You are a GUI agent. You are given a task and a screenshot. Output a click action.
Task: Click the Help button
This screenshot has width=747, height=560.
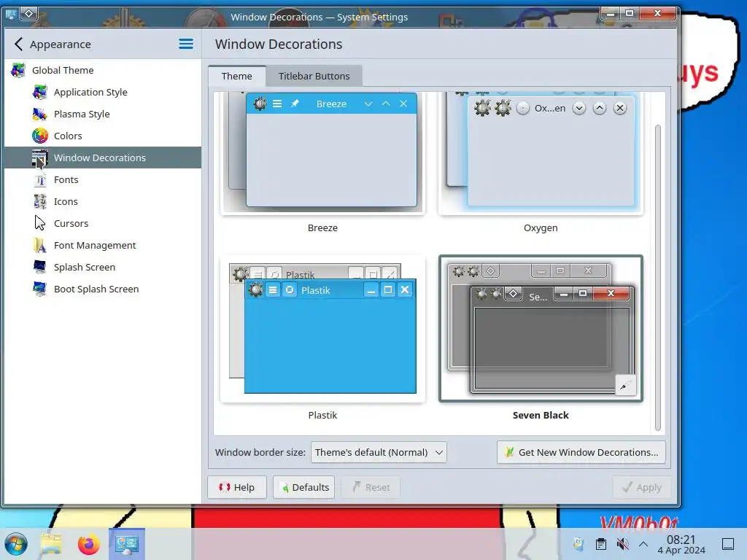[x=237, y=487]
